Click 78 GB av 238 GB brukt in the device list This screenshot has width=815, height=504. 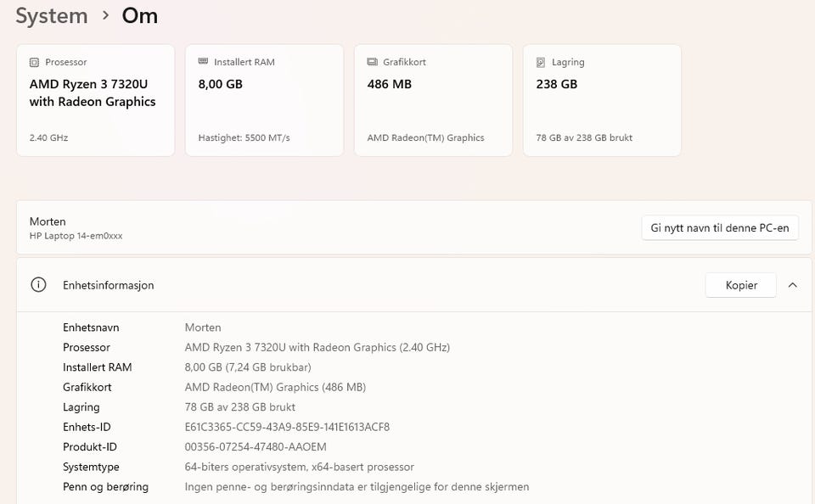pos(240,406)
